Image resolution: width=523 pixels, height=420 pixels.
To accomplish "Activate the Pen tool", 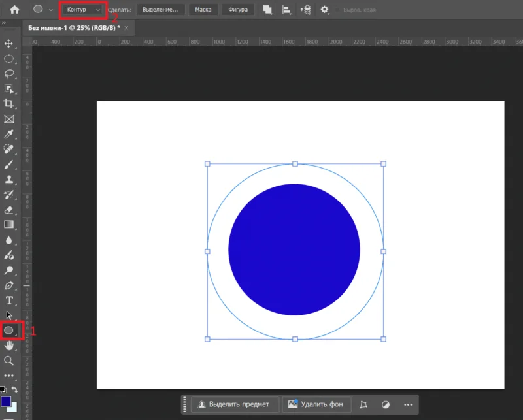I will pyautogui.click(x=9, y=285).
